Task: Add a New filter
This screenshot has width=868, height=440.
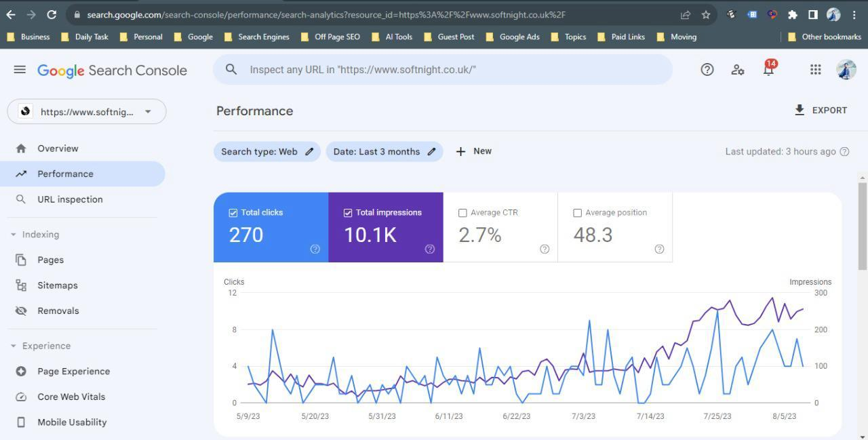Action: click(x=473, y=151)
